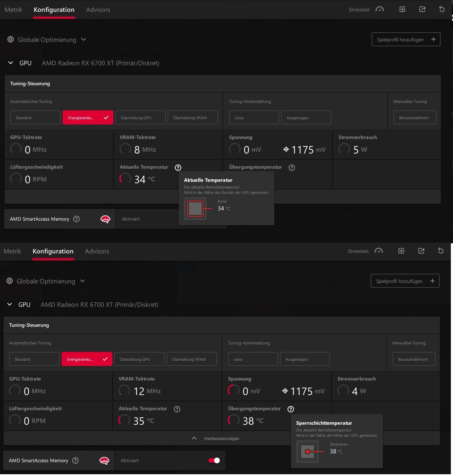
Task: Click SmartAccess Memory help icon, upper screenshot
Action: (76, 219)
